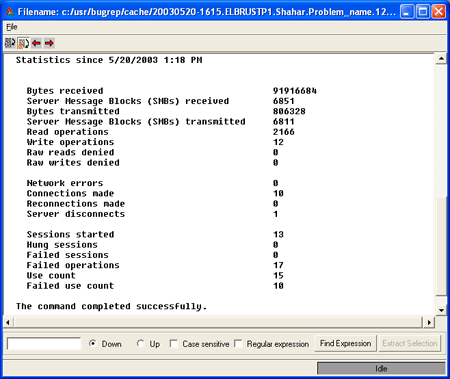Click the Extract Selection button
Image resolution: width=450 pixels, height=379 pixels.
(x=410, y=343)
